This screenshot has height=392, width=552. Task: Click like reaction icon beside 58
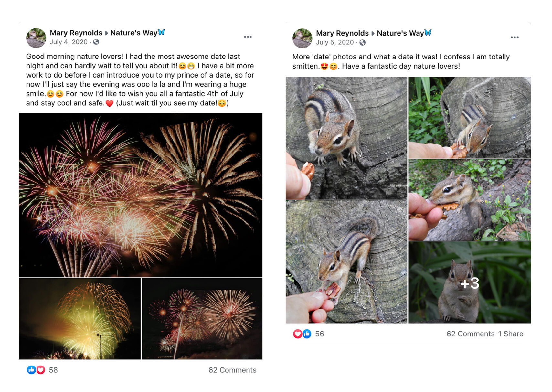click(x=31, y=370)
